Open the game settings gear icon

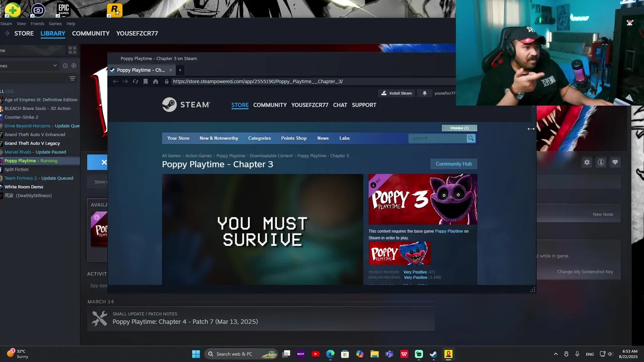587,162
